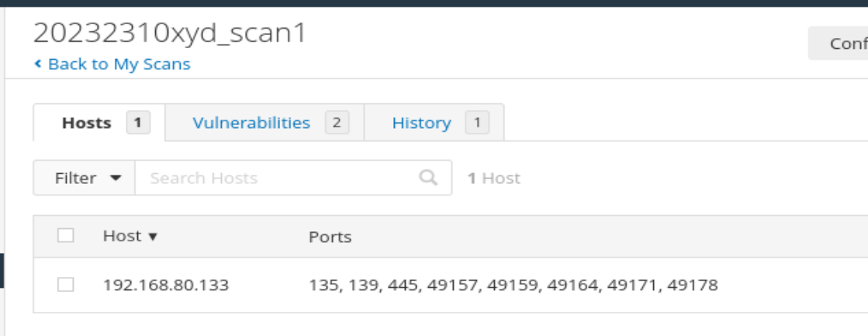This screenshot has width=868, height=336.
Task: Switch to the History tab
Action: click(421, 123)
